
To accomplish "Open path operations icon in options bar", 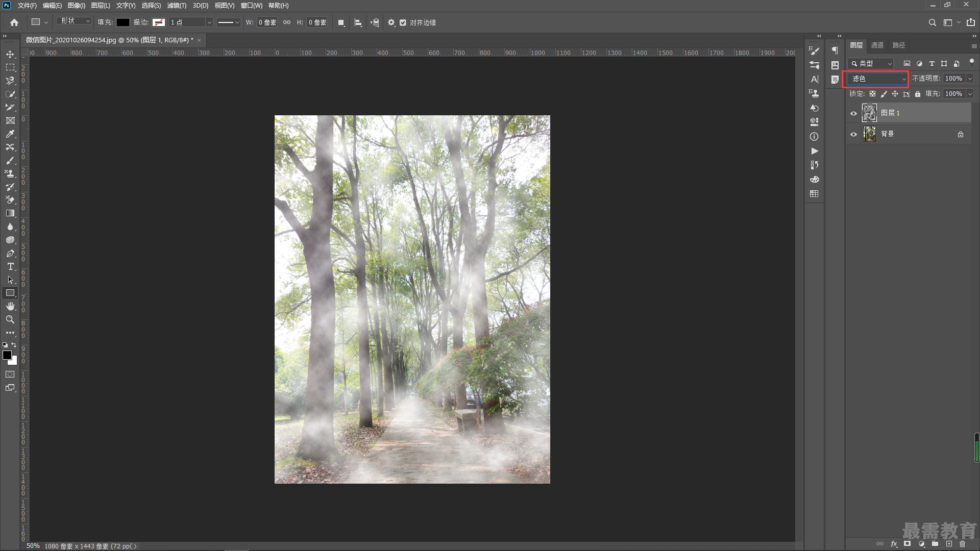I will pos(341,22).
